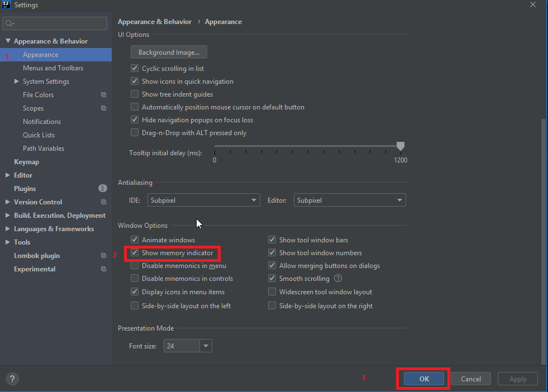
Task: Uncheck Cyclic scrolling in list
Action: 134,68
